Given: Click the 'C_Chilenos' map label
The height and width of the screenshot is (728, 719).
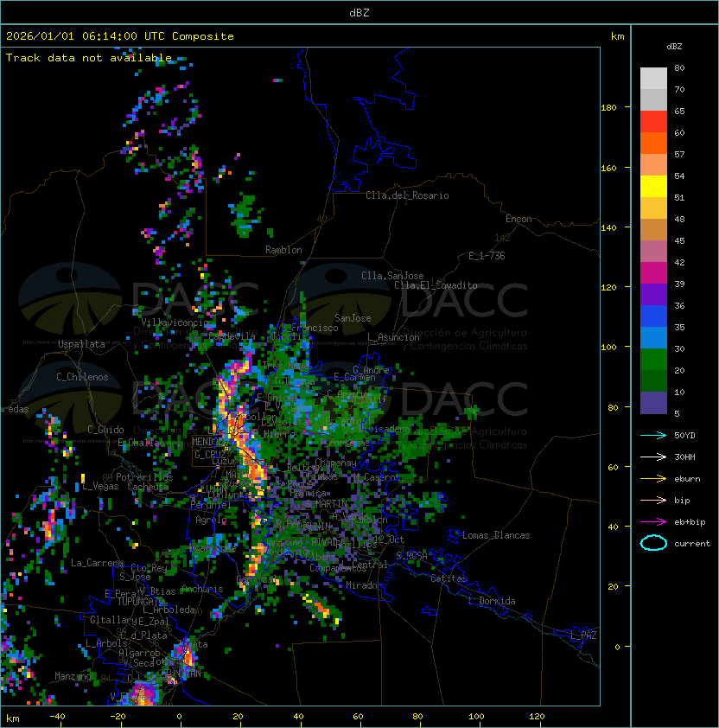Looking at the screenshot, I should click(x=82, y=377).
